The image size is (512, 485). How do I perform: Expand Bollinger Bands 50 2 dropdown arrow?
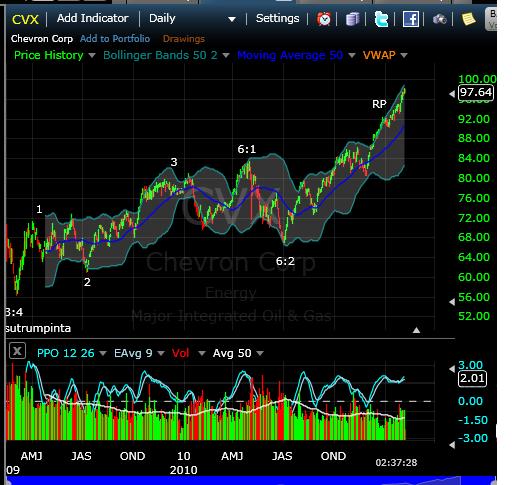(x=226, y=55)
